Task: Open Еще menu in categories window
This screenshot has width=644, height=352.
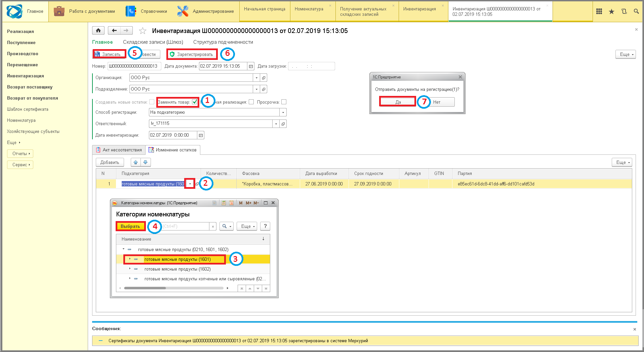Action: click(x=247, y=226)
